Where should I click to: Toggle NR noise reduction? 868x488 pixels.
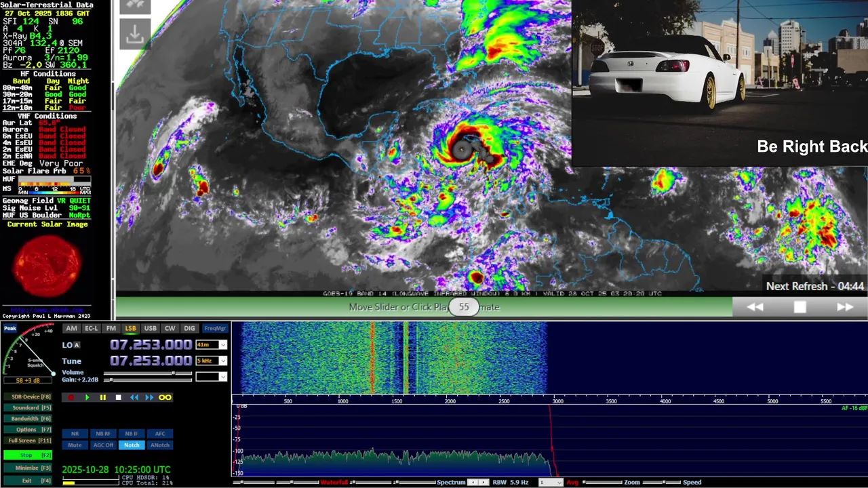[75, 434]
